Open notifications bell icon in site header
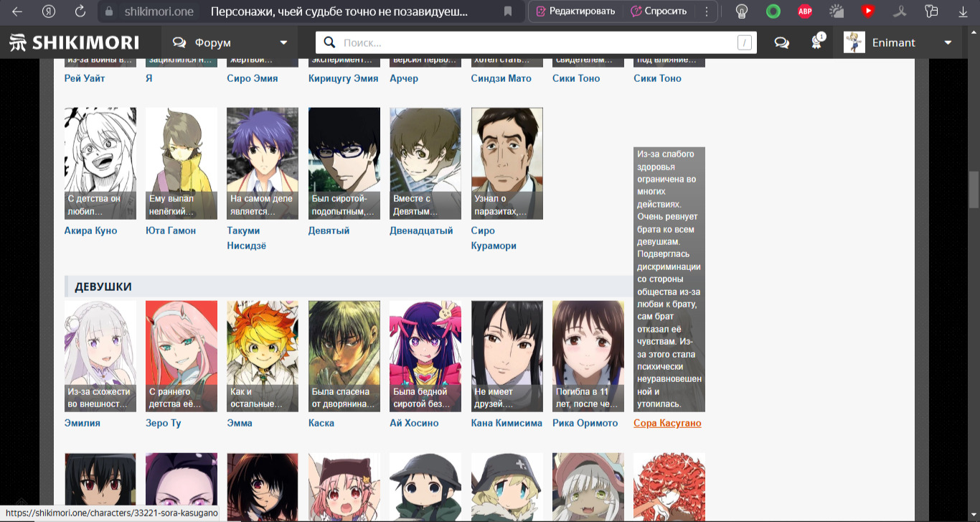Image resolution: width=980 pixels, height=522 pixels. pos(816,42)
